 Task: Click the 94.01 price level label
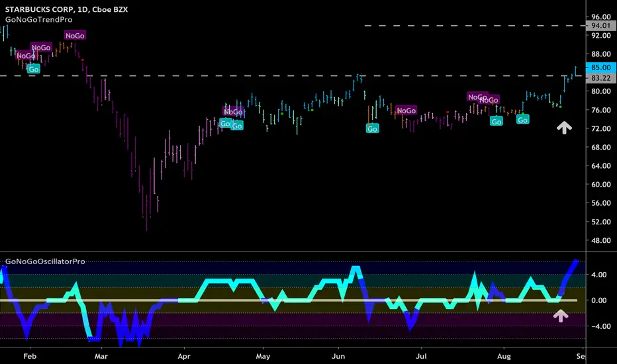click(601, 26)
